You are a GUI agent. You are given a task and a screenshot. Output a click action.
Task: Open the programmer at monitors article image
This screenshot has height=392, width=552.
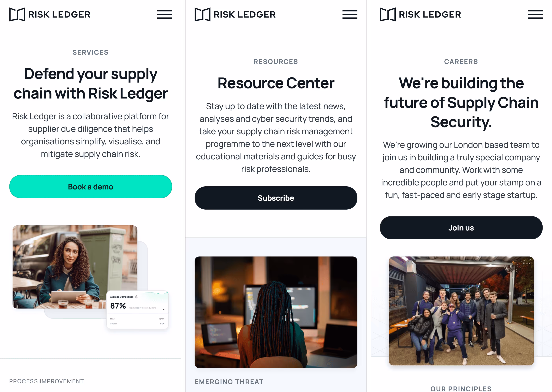276,312
